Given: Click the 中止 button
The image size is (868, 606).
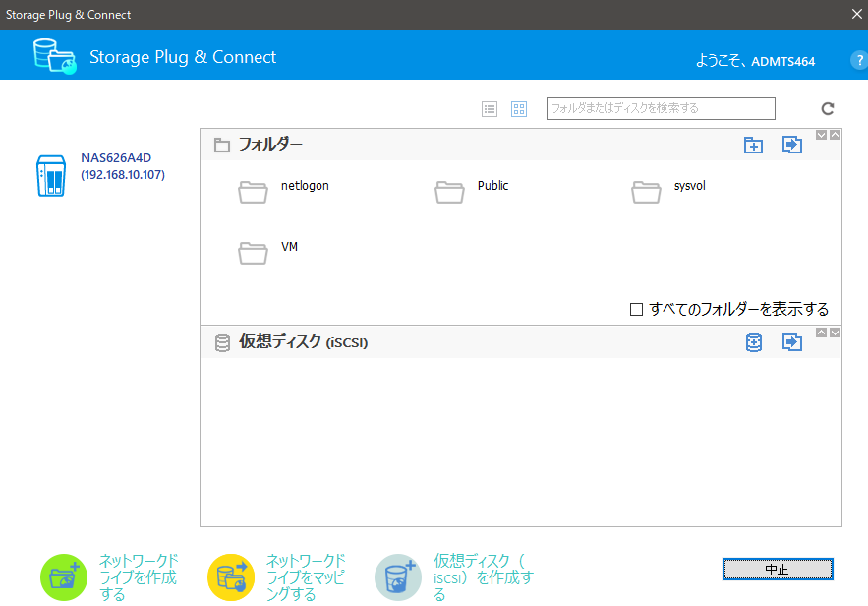Looking at the screenshot, I should pos(778,569).
